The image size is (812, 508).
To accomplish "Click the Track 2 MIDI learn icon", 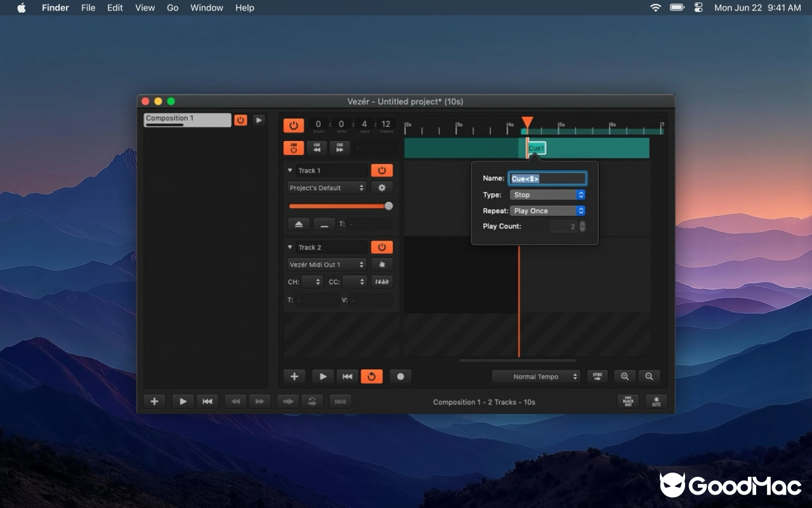I will 382,265.
